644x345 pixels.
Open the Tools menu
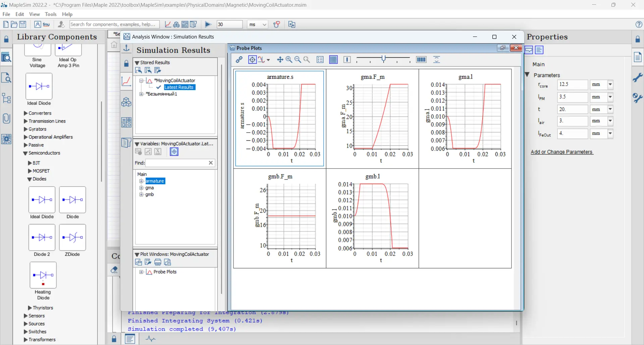pyautogui.click(x=51, y=14)
